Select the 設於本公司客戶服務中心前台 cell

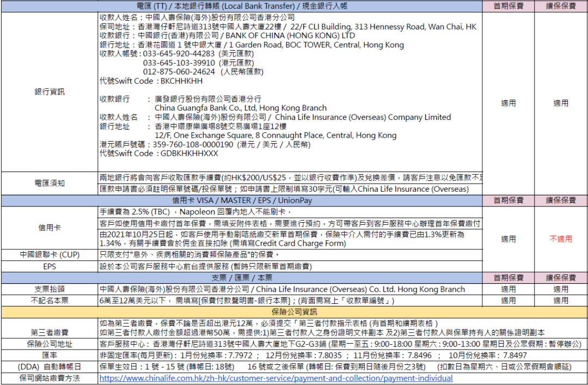(290, 266)
